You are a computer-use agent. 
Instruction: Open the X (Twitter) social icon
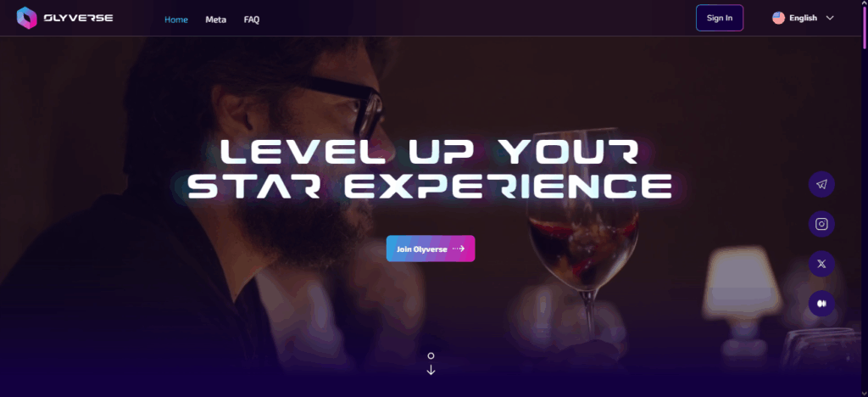tap(821, 264)
